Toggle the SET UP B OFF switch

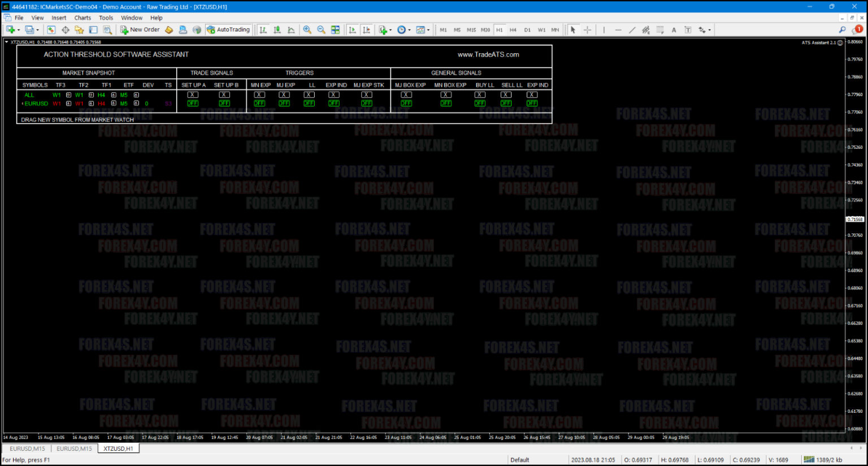pos(224,103)
